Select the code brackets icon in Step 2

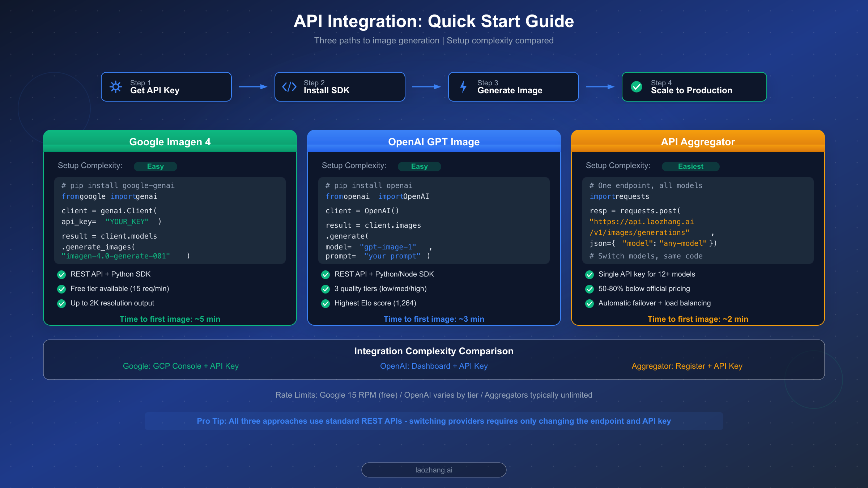point(289,87)
